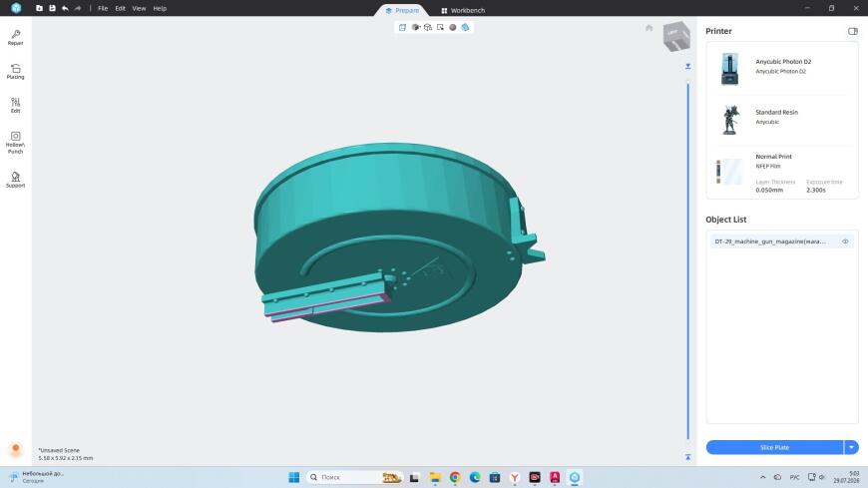Open the Repair tool in sidebar
868x488 pixels.
(16, 38)
